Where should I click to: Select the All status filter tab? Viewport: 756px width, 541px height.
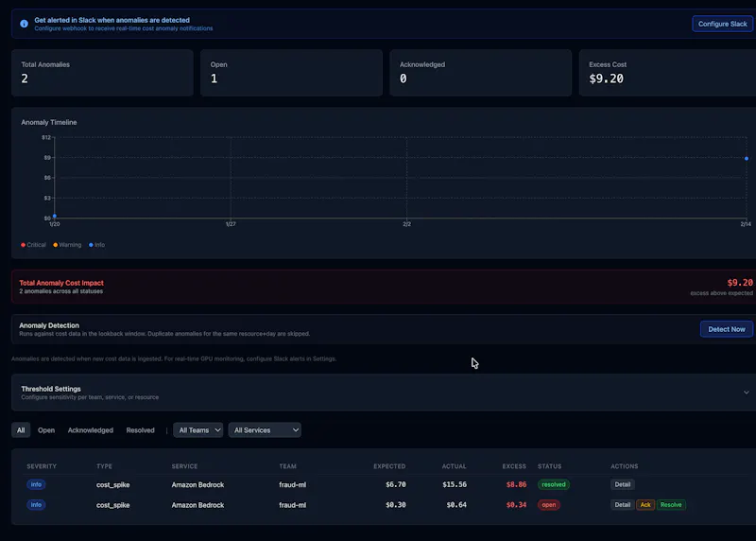coord(21,430)
